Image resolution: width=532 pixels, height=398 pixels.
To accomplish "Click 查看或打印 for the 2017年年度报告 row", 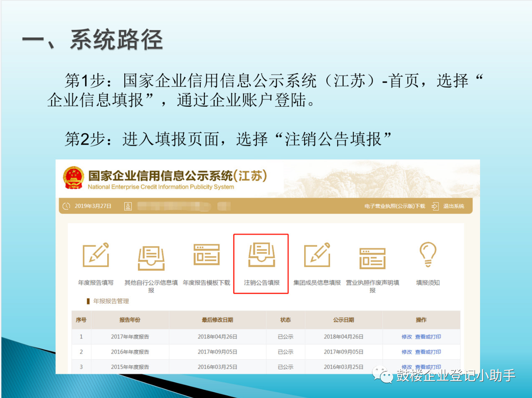I will tap(428, 337).
